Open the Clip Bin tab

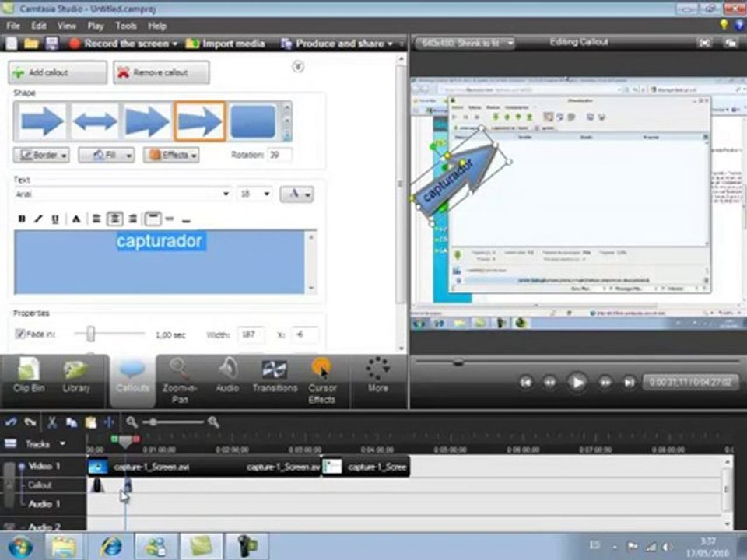(29, 376)
